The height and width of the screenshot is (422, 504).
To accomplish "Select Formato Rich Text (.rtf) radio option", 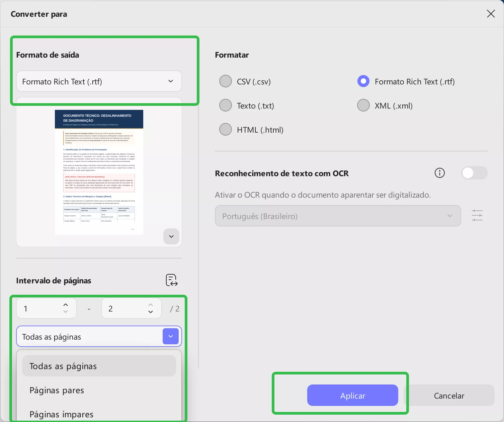I will (363, 81).
